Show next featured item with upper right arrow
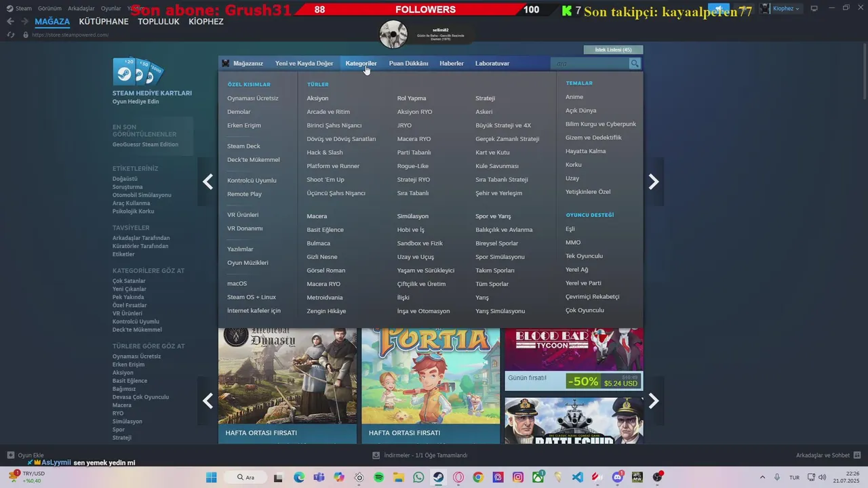Screen dimensions: 868x488 pos(654,182)
